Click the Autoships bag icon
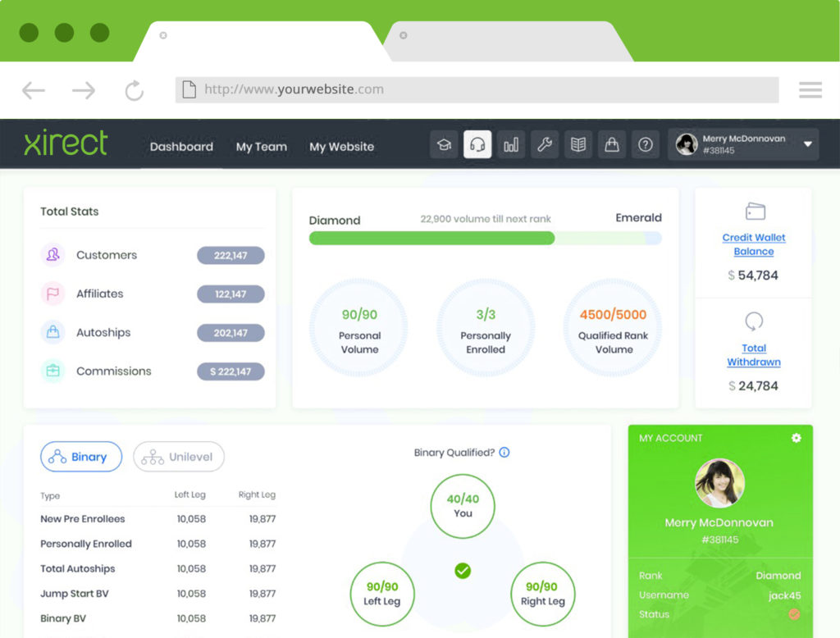Viewport: 840px width, 638px height. pyautogui.click(x=53, y=332)
